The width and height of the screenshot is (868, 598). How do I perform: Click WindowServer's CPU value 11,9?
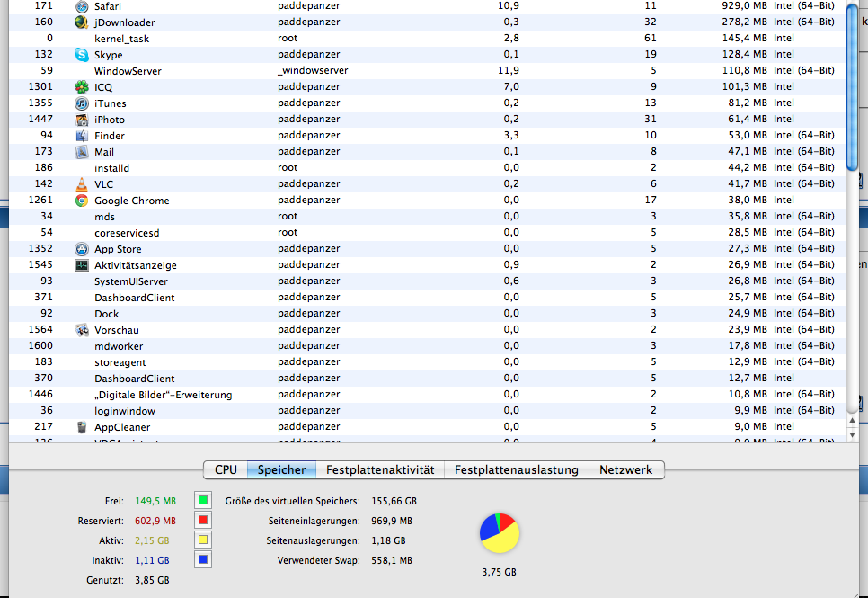point(509,70)
